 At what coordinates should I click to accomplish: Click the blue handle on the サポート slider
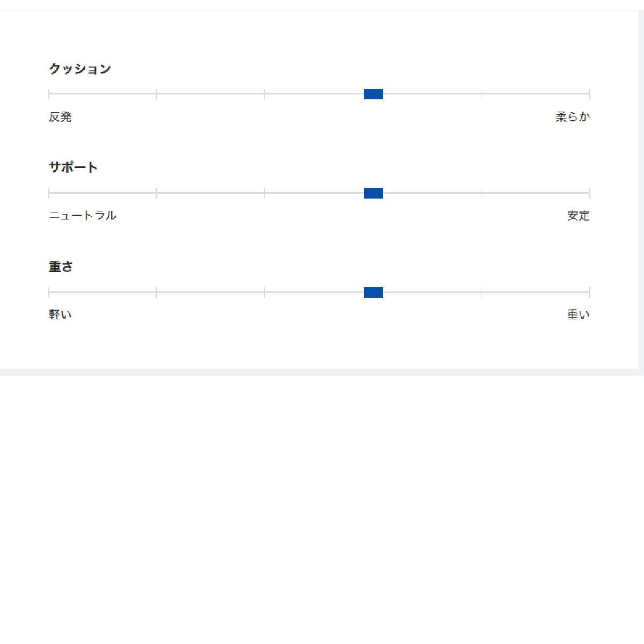pos(374,193)
